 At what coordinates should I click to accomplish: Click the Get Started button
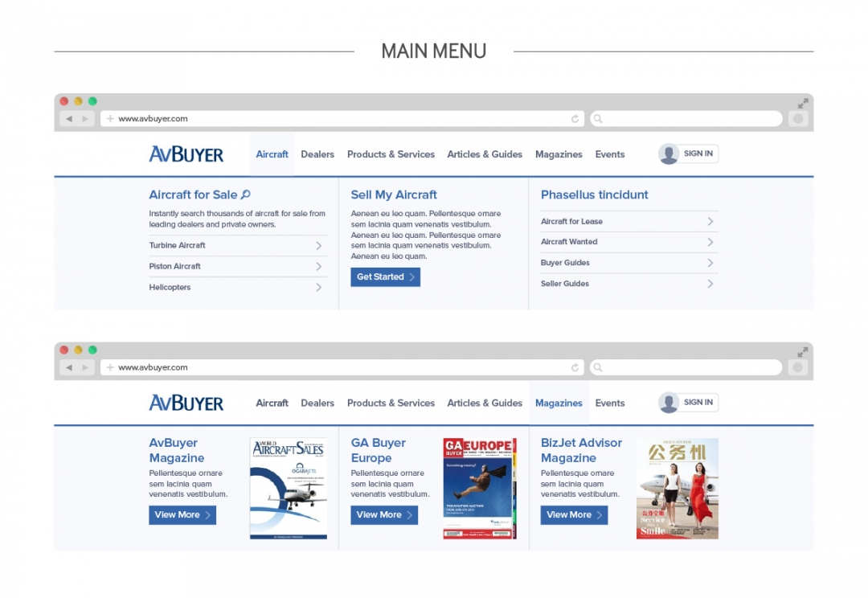coord(385,276)
